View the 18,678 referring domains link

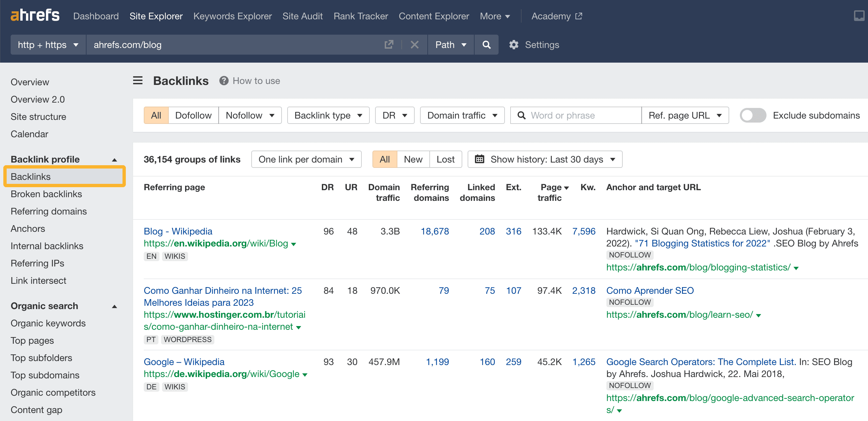click(435, 231)
